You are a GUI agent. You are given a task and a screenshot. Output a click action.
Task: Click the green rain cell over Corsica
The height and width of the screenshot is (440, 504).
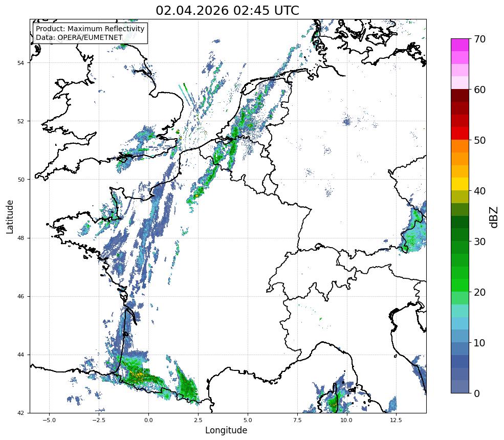[x=333, y=403]
